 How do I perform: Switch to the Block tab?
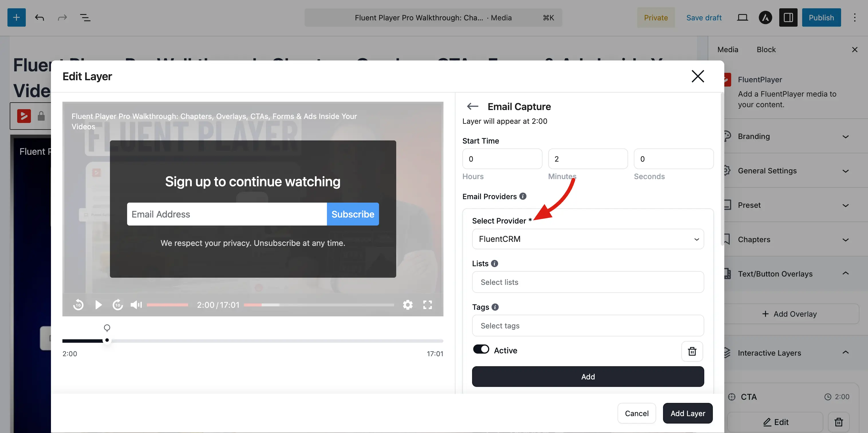766,50
